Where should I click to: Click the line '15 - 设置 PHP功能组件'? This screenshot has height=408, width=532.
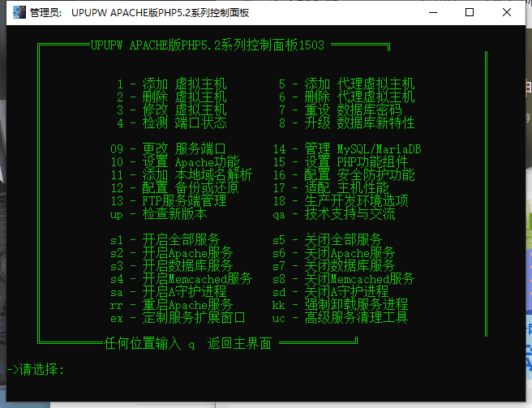[341, 162]
